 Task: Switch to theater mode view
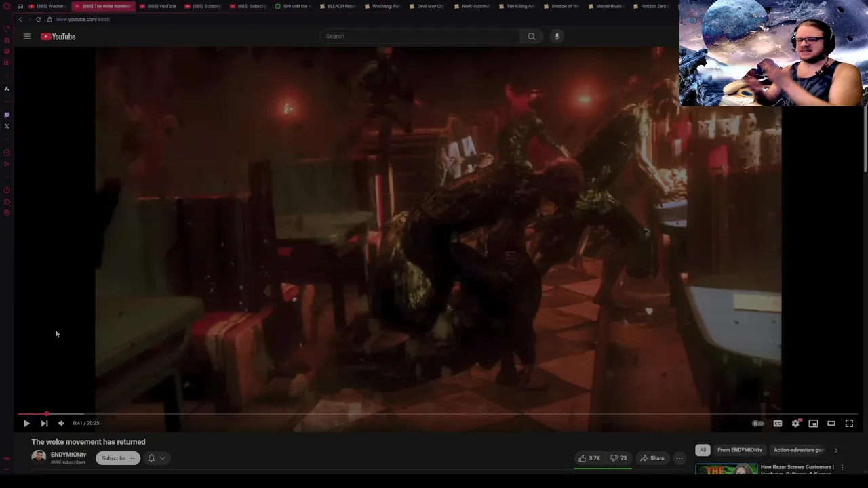pyautogui.click(x=831, y=424)
